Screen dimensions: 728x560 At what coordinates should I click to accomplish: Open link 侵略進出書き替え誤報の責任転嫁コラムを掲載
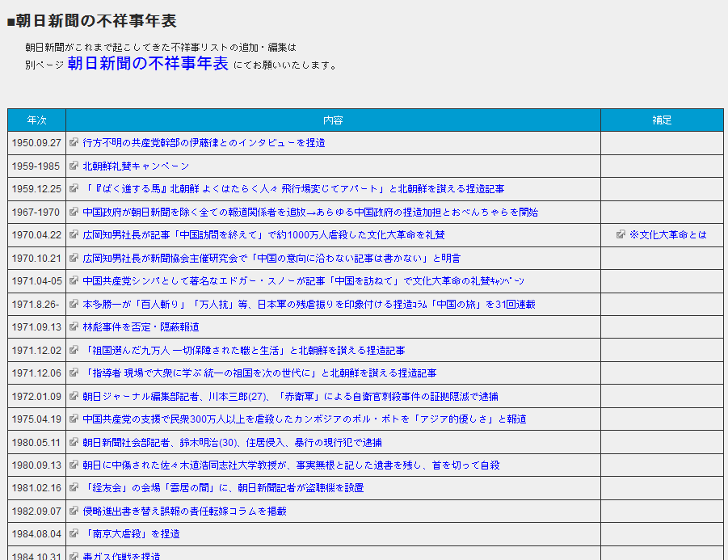tap(184, 512)
